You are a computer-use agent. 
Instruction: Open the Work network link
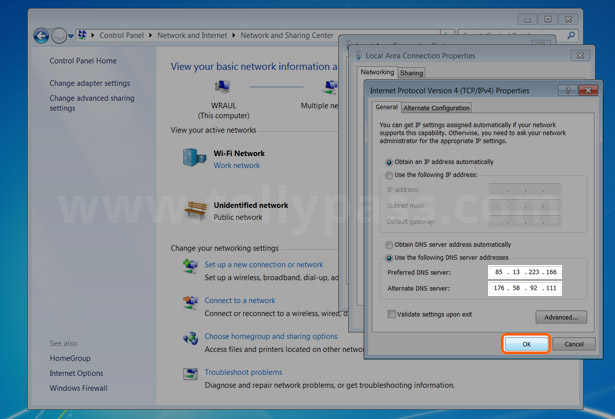pyautogui.click(x=237, y=166)
